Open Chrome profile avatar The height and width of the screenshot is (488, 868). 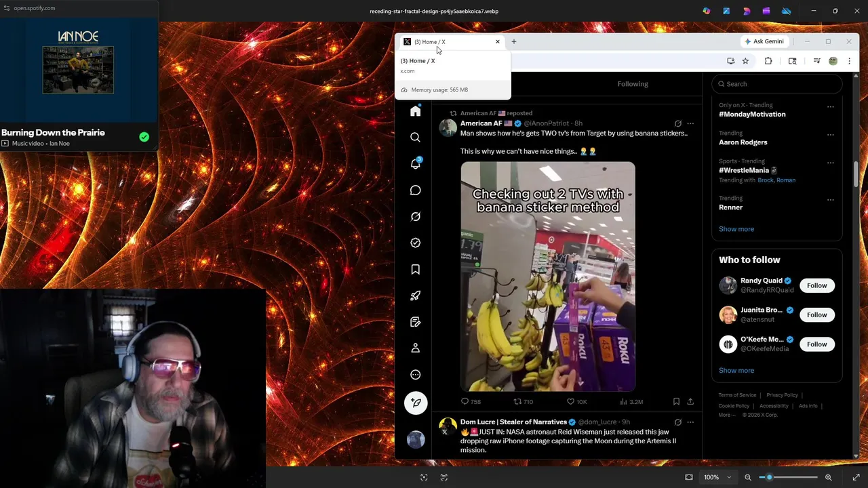pos(833,61)
